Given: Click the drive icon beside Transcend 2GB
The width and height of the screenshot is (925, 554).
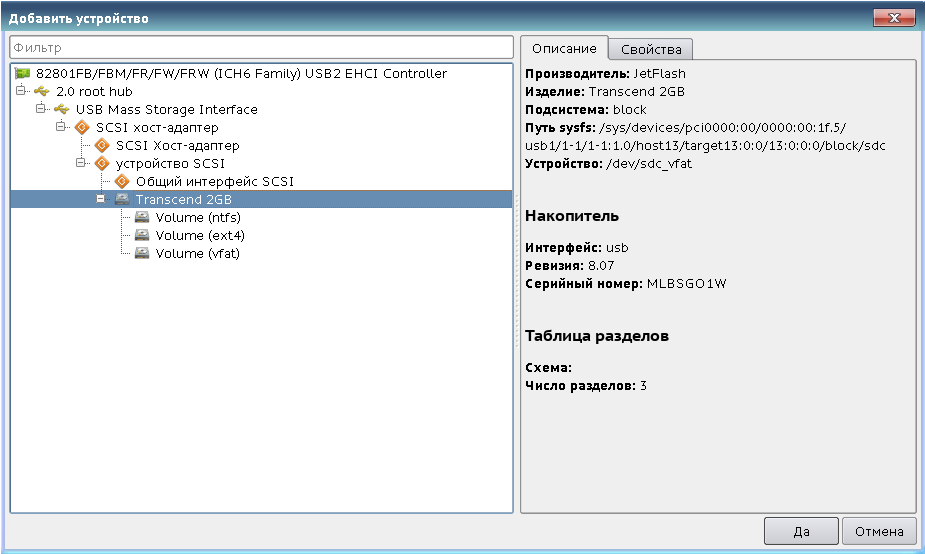Looking at the screenshot, I should (122, 199).
